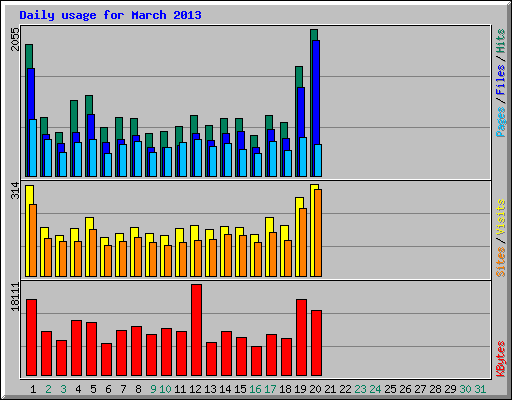512x400 pixels.
Task: Click the yellow Visits legend label
Action: click(500, 217)
